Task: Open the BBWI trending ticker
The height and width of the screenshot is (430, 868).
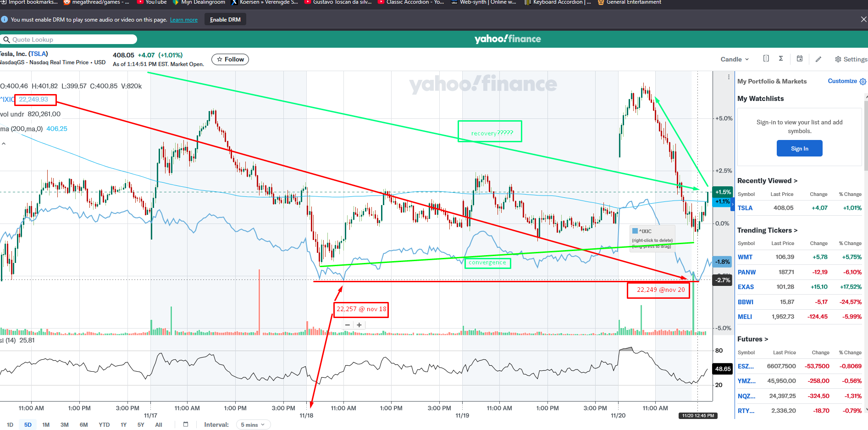Action: click(x=746, y=302)
